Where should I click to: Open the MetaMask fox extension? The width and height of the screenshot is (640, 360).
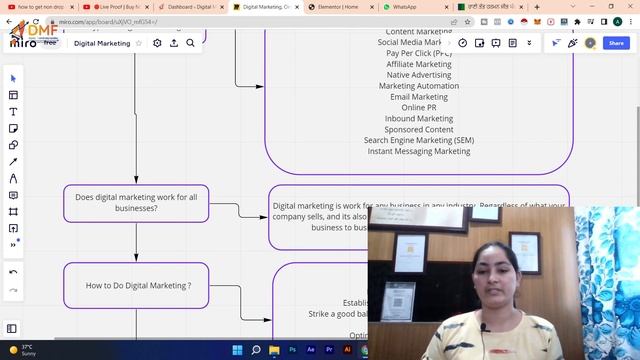pyautogui.click(x=537, y=22)
